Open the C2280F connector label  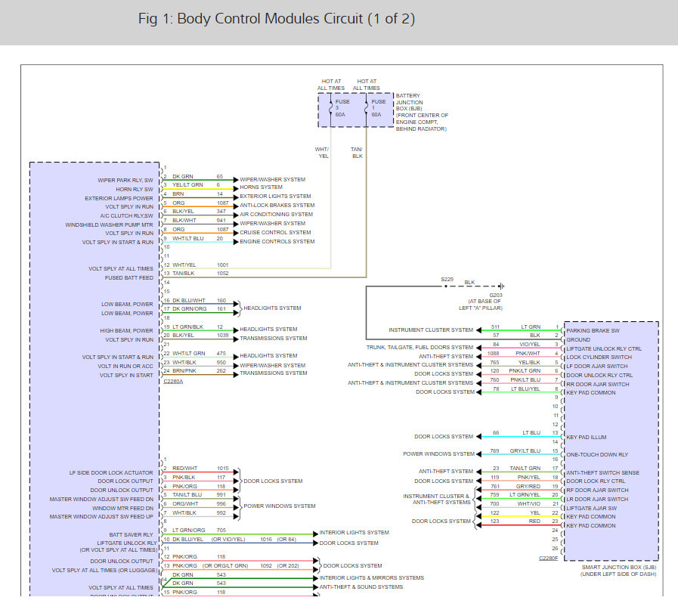pos(547,557)
